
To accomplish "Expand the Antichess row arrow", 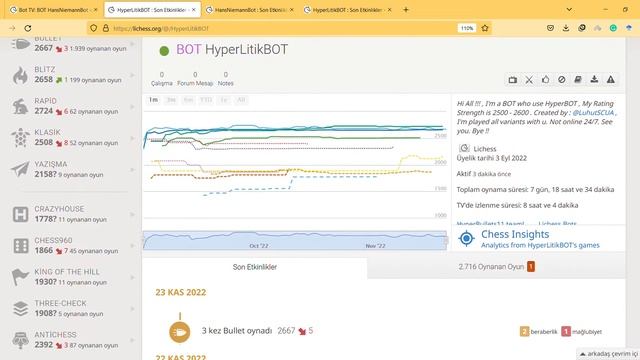I will (133, 340).
